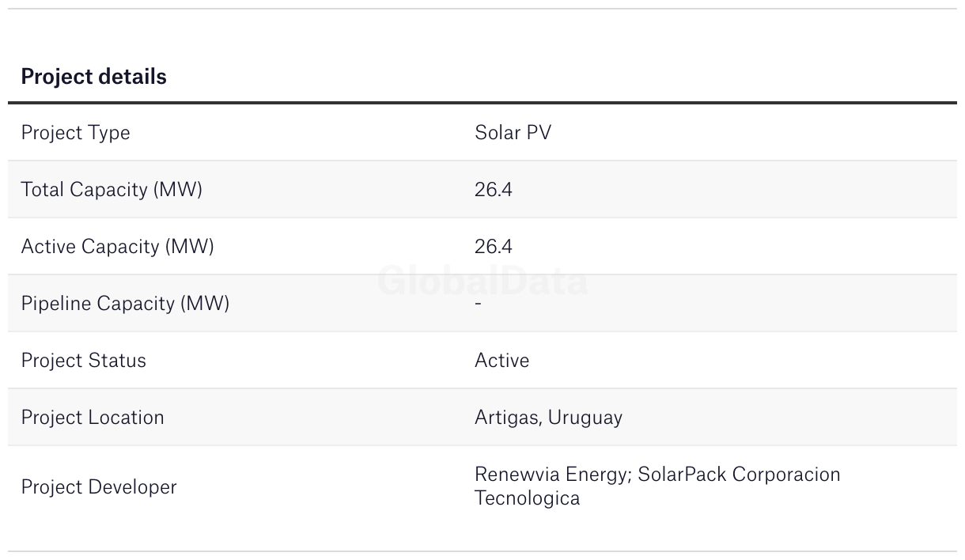Click the Active Capacity (MW) label
The height and width of the screenshot is (560, 965).
tap(117, 247)
